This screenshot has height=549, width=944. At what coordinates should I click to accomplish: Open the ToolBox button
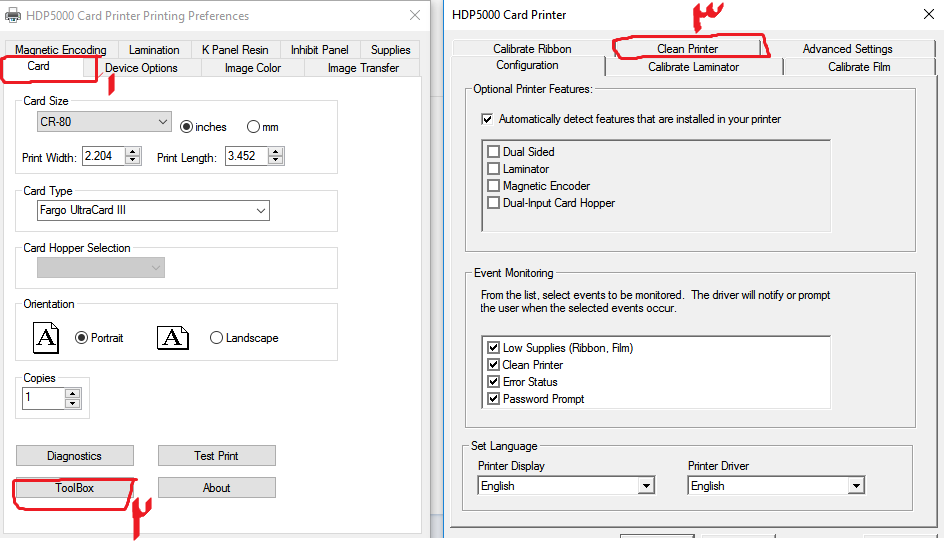(x=75, y=488)
